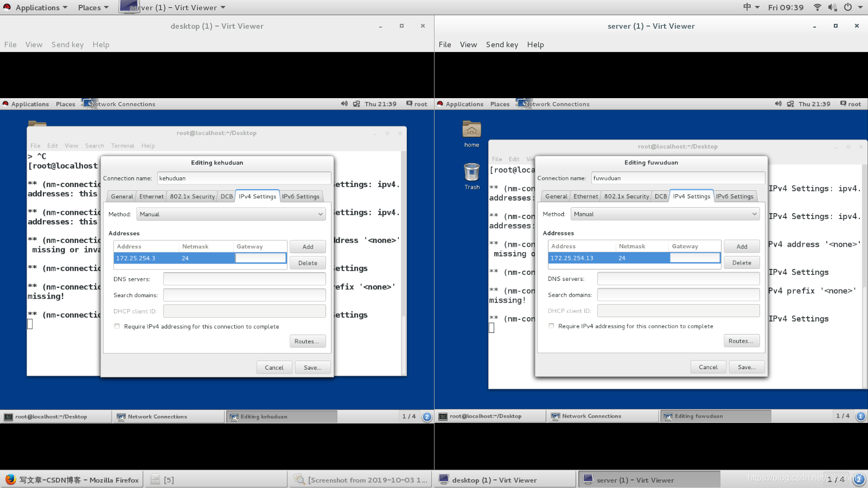Viewport: 868px width, 488px height.
Task: Switch to General tab in Editing fuwuduan
Action: click(556, 196)
